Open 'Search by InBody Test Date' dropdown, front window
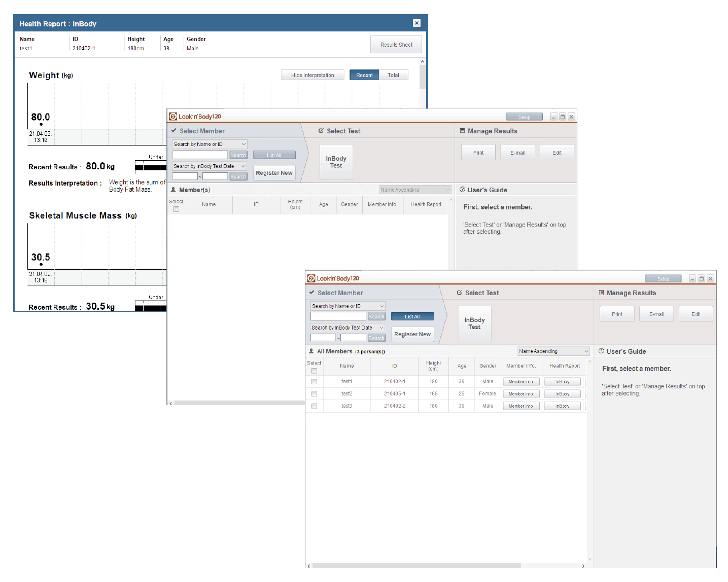This screenshot has width=728, height=582. click(x=348, y=328)
